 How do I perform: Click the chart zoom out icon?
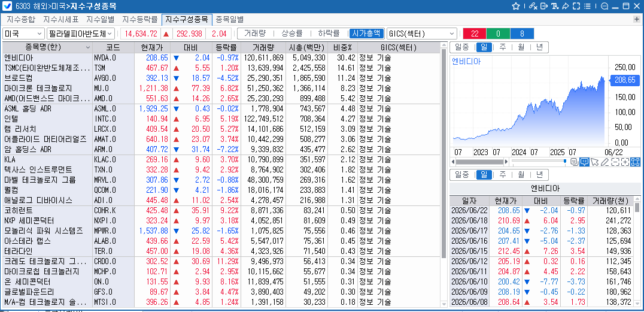click(615, 162)
